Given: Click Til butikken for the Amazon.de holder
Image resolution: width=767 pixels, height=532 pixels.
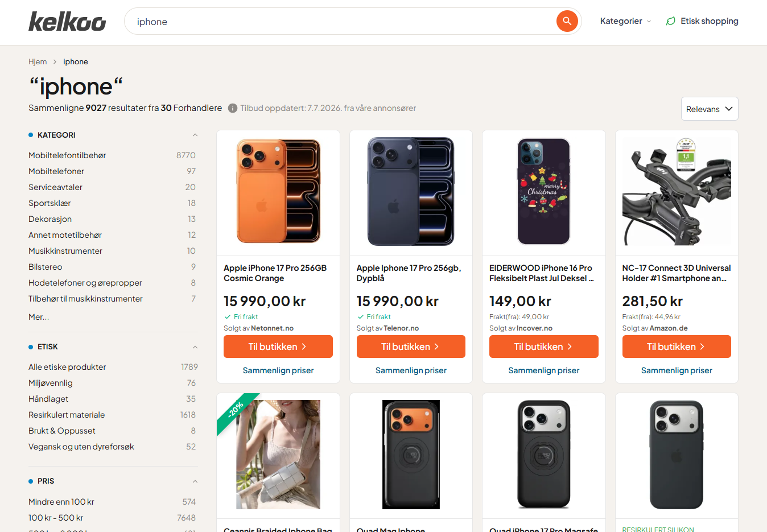Looking at the screenshot, I should [x=677, y=347].
